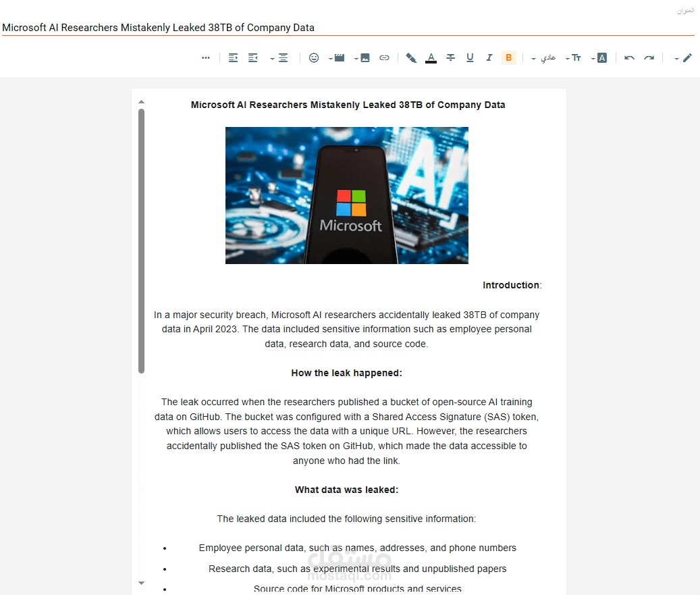Insert a video using the film icon

[x=339, y=57]
